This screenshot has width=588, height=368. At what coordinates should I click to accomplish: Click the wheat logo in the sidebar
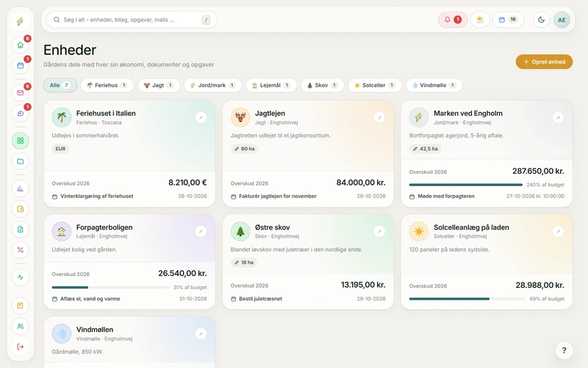click(21, 21)
